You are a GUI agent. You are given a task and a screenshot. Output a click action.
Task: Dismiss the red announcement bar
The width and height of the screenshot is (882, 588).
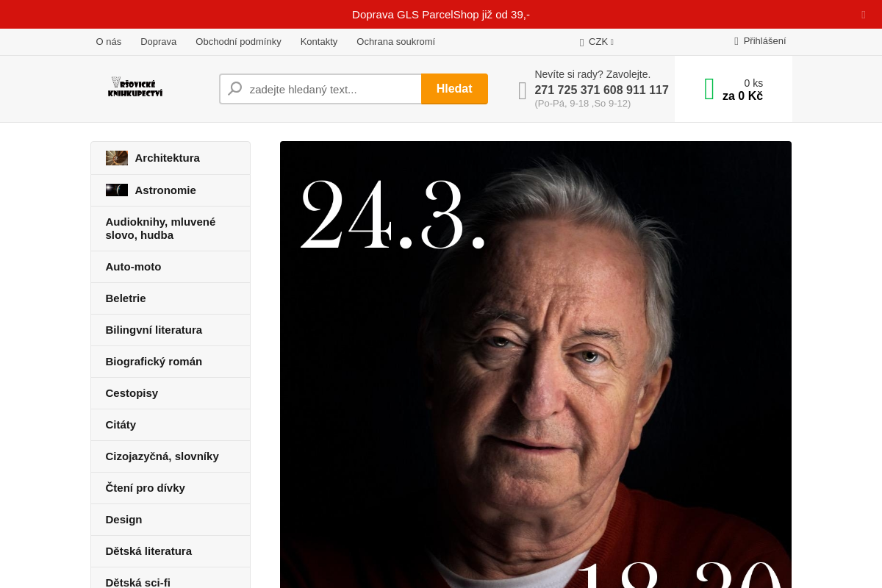pos(863,14)
